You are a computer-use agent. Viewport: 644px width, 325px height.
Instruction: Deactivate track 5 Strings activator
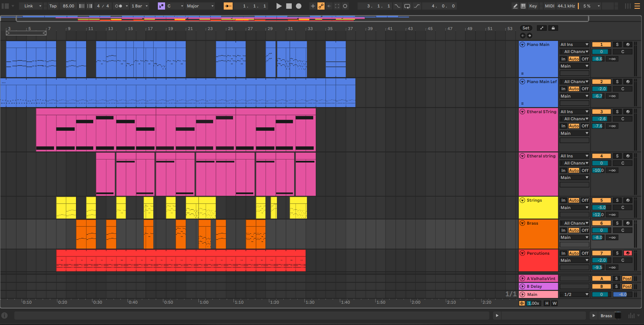601,200
